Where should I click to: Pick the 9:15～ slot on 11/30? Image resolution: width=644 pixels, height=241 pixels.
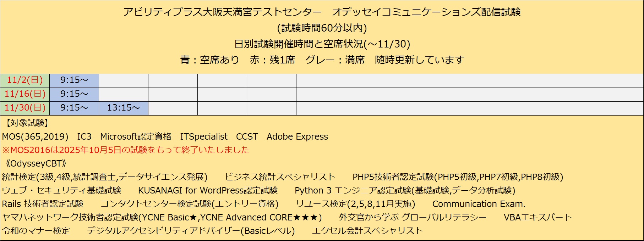coord(74,108)
